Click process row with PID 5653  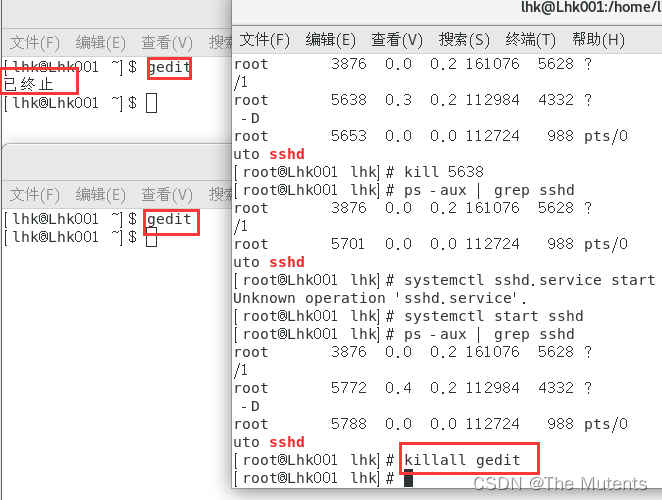click(431, 136)
